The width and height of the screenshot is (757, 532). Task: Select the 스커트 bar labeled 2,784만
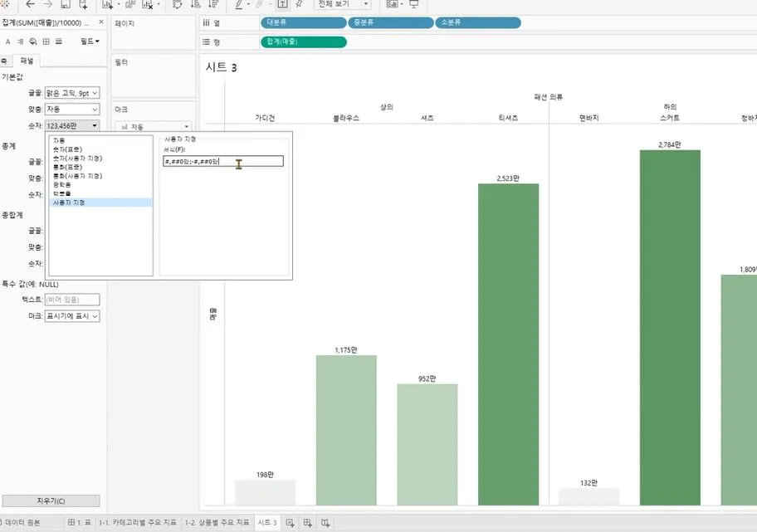[670, 327]
